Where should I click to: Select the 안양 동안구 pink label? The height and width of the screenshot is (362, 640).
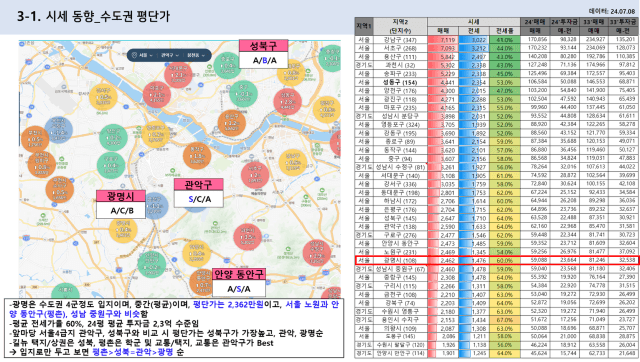click(x=239, y=274)
